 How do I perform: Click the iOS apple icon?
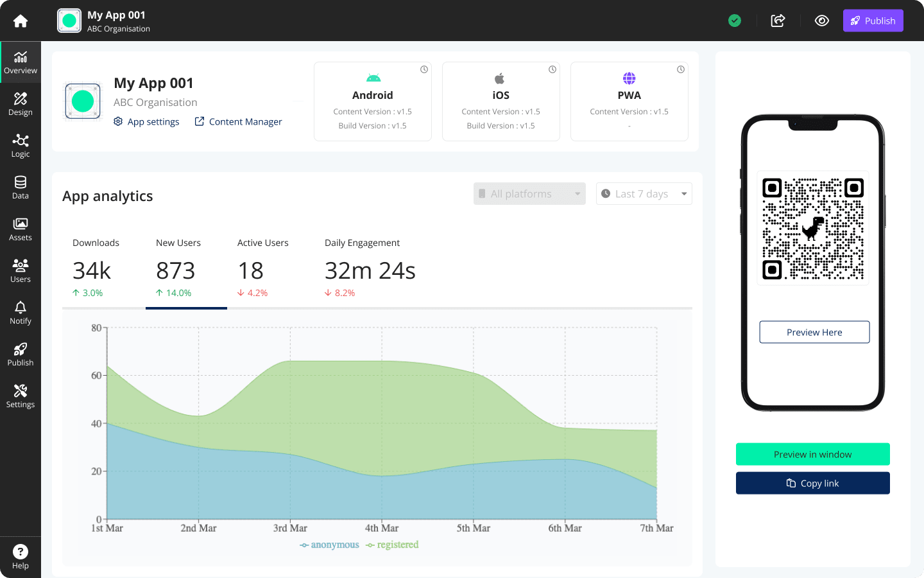pyautogui.click(x=499, y=78)
